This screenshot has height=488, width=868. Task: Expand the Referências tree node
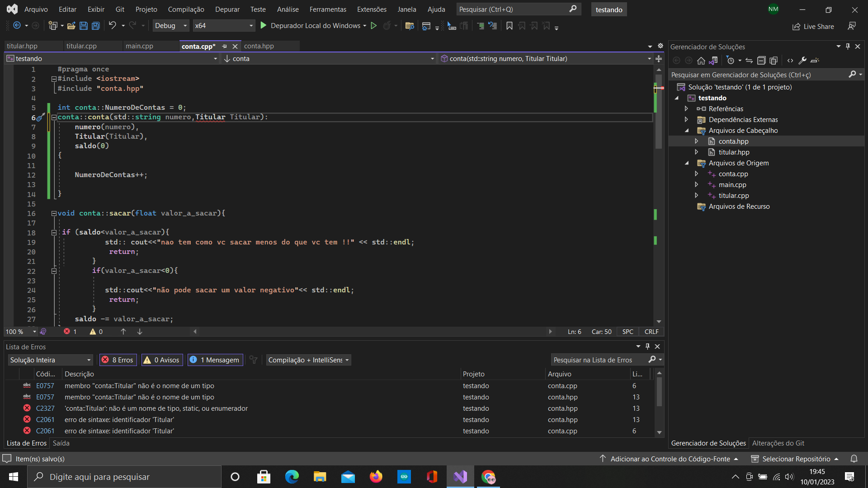[686, 108]
